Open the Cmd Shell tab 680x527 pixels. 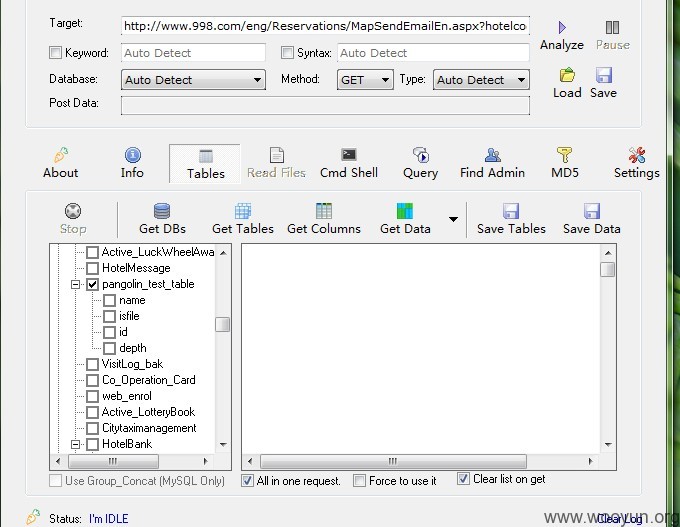(x=349, y=164)
